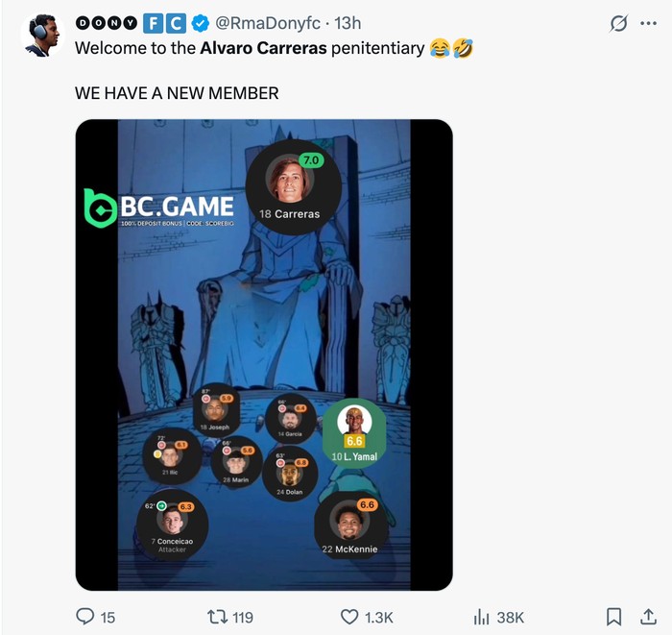This screenshot has width=672, height=635.
Task: Click the 10 L. Yamal player bubble
Action: pyautogui.click(x=354, y=433)
